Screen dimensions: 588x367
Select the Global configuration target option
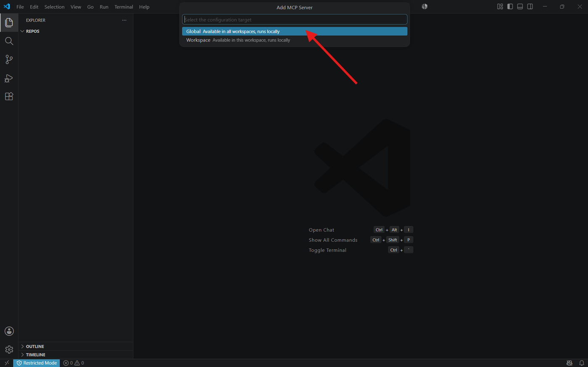click(295, 31)
